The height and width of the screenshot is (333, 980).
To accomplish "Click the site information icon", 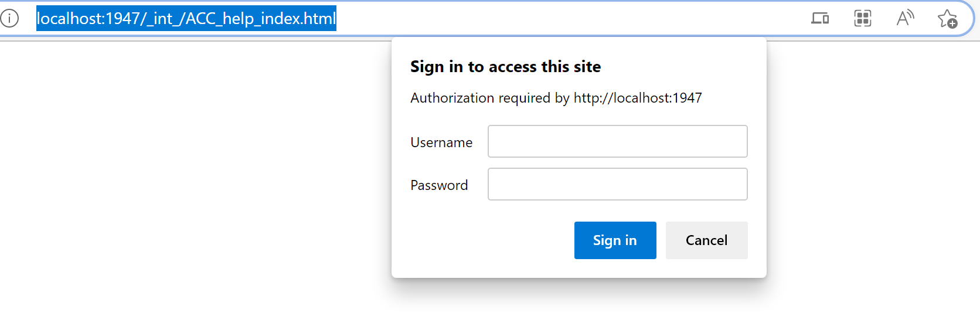I will 9,18.
